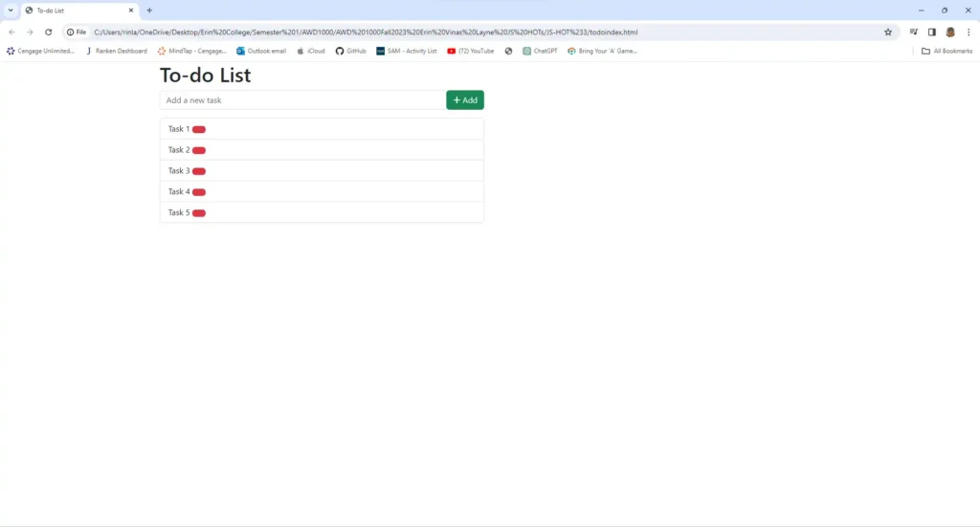Minimize the browser window
980x527 pixels.
pos(921,10)
